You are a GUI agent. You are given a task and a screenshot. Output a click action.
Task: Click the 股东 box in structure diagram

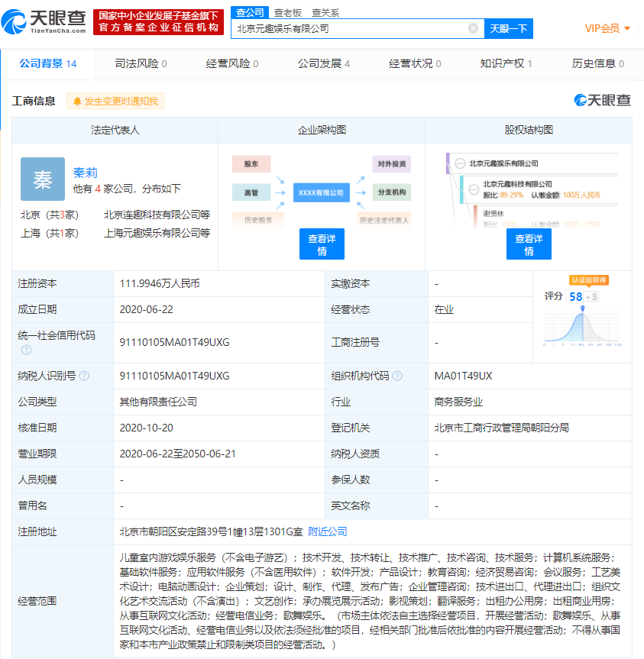[x=251, y=164]
